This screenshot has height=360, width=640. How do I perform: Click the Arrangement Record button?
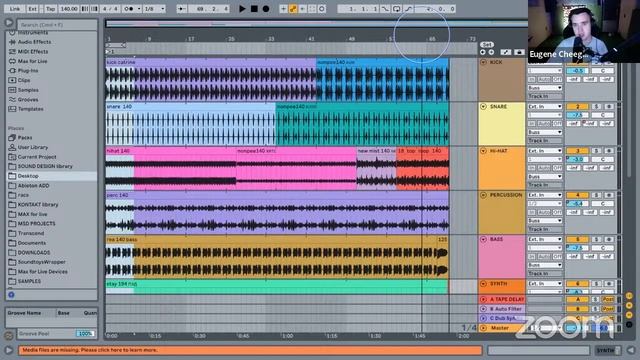point(266,9)
